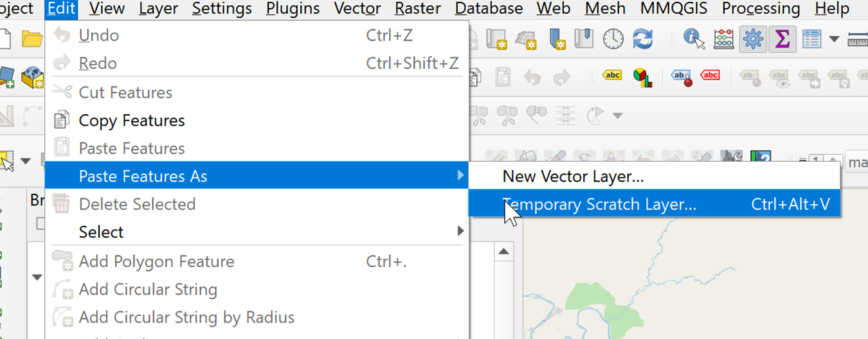The image size is (868, 339).
Task: Open the Processing menu
Action: point(761,9)
